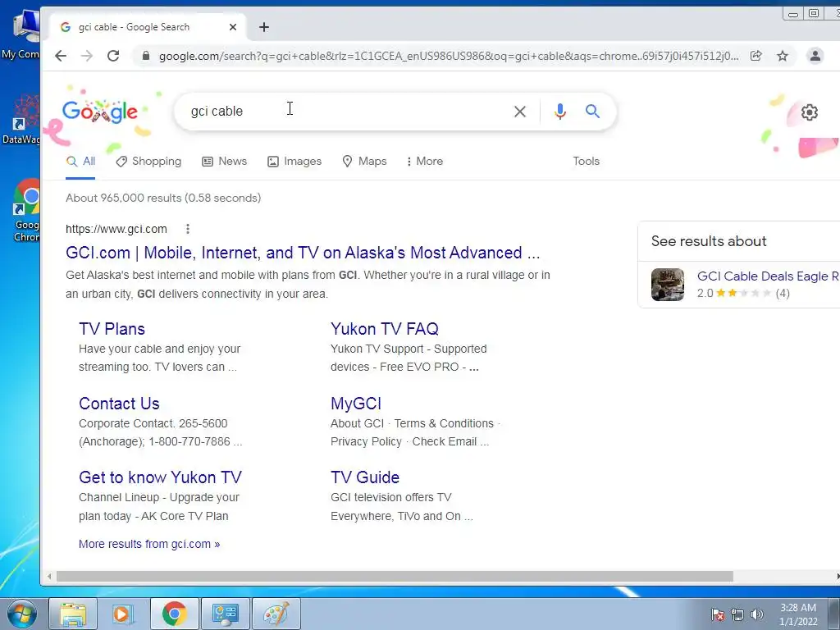Open the volume speaker icon in the tray
Viewport: 840px width, 630px height.
click(756, 615)
